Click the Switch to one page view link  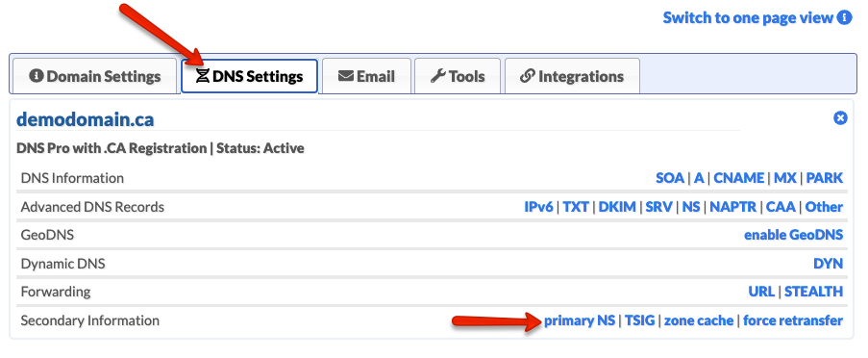tap(748, 17)
